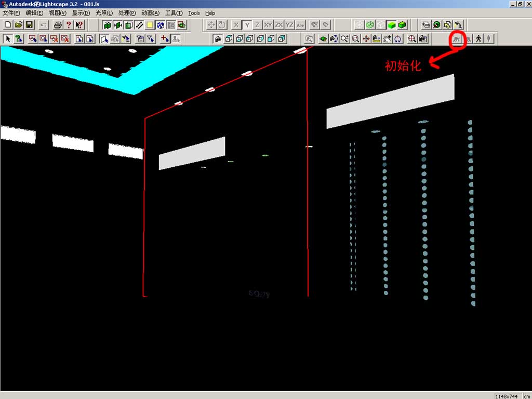Click the Luminaire selection lamp icon
532x399 pixels.
point(126,38)
